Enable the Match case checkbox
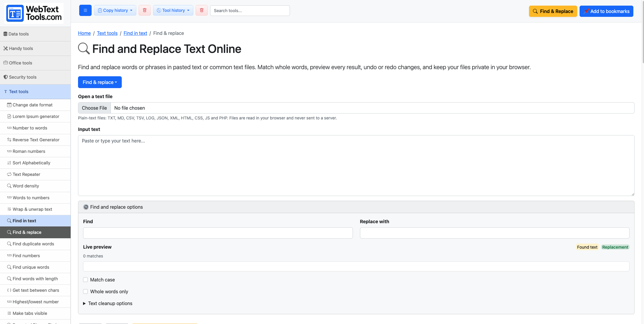The height and width of the screenshot is (324, 644). pos(85,280)
